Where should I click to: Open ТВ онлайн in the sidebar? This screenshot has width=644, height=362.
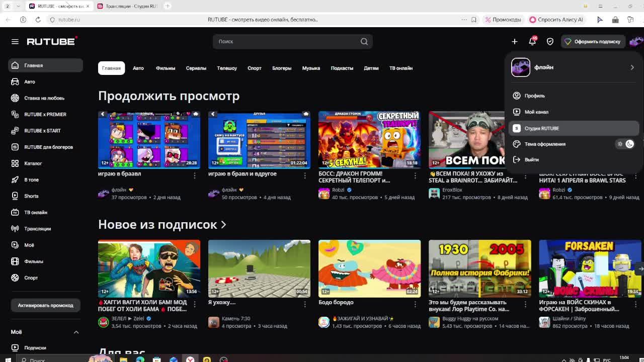[x=45, y=212]
